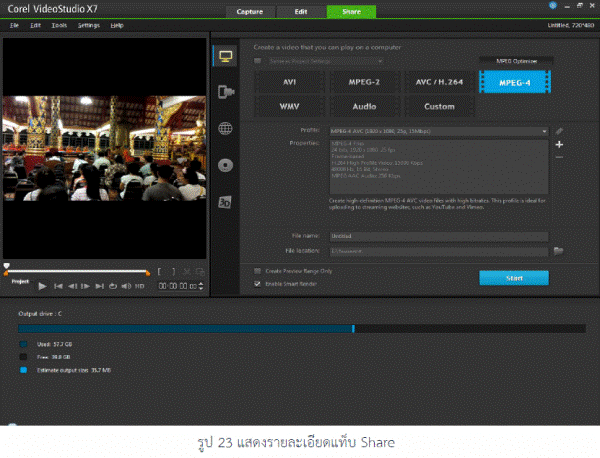Screen dimensions: 600x458
Task: Click the File location input field
Action: pos(439,251)
